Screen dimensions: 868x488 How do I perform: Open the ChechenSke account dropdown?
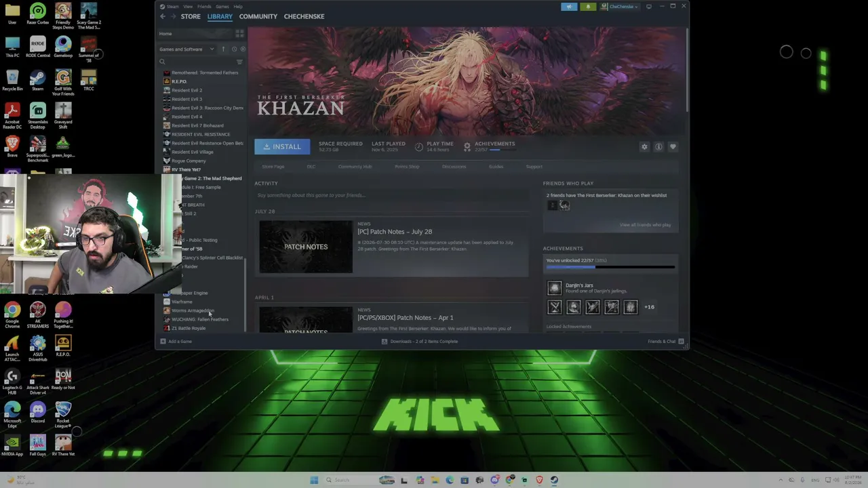pos(618,7)
